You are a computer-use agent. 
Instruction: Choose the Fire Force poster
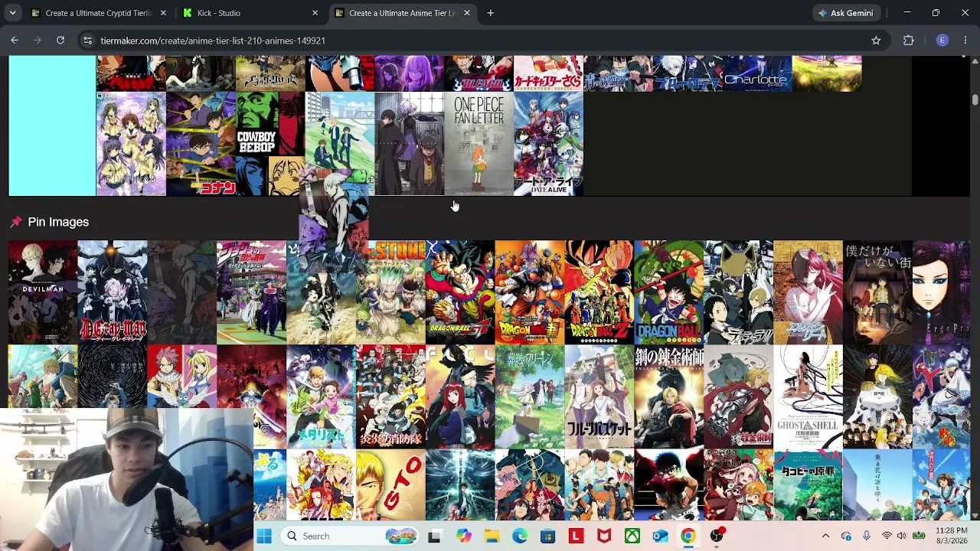pyautogui.click(x=390, y=396)
